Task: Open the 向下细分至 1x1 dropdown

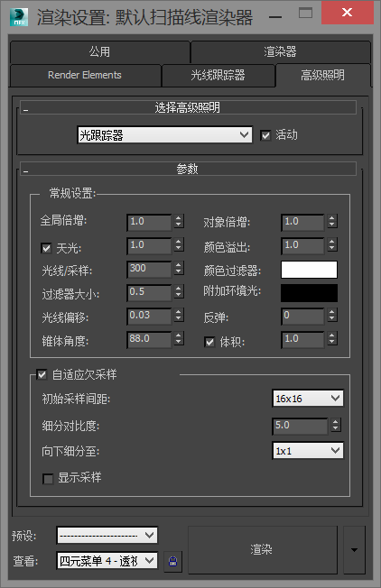Action: [308, 450]
